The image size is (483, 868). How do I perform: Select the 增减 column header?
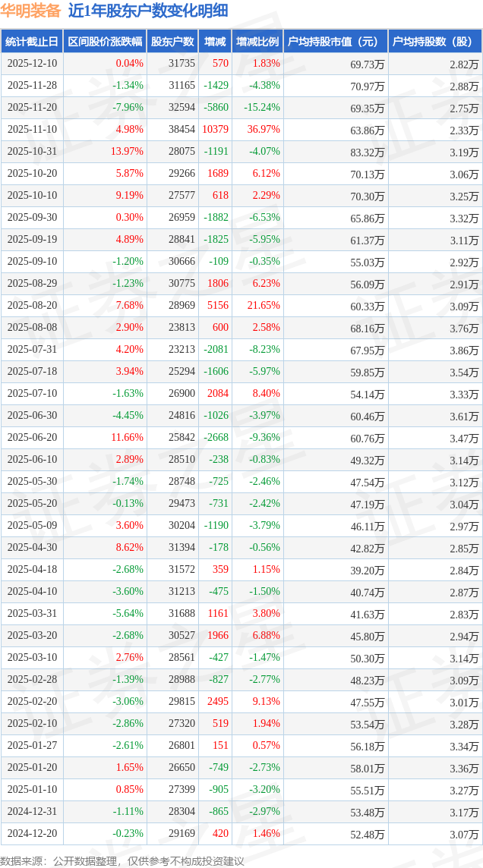[215, 42]
